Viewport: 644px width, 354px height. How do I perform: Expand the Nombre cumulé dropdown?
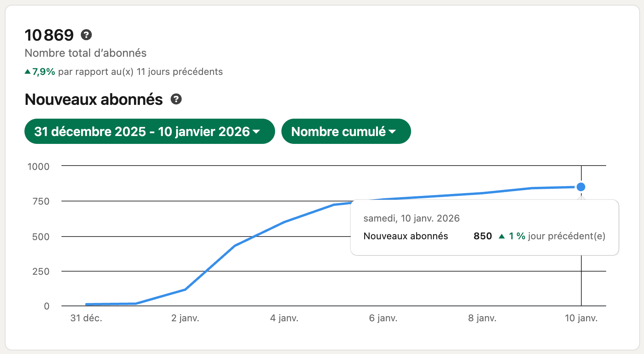(346, 131)
